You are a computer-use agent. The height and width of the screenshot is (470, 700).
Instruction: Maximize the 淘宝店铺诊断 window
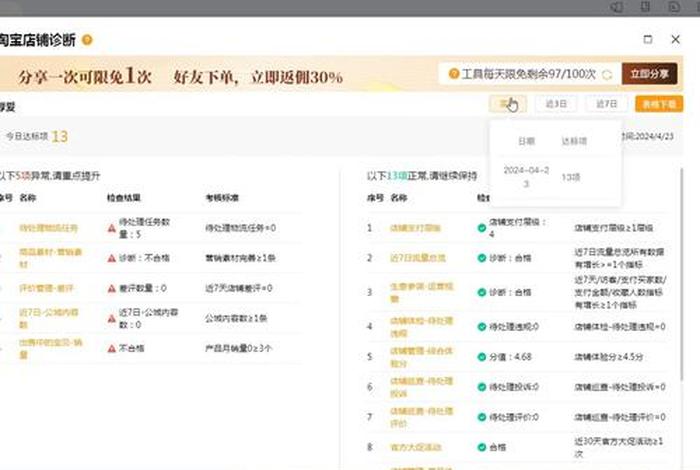point(648,39)
